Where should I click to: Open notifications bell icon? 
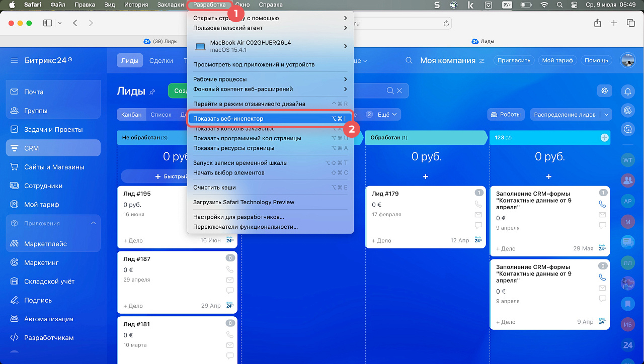click(628, 92)
